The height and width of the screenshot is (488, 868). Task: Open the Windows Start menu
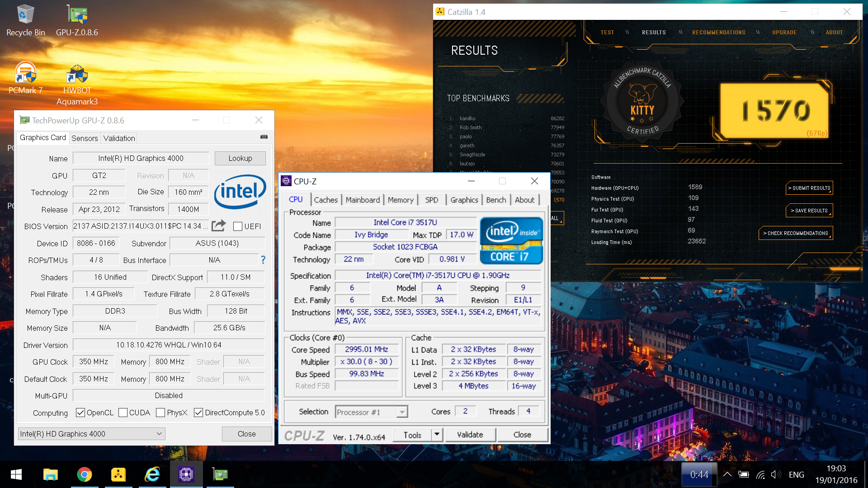tap(16, 474)
